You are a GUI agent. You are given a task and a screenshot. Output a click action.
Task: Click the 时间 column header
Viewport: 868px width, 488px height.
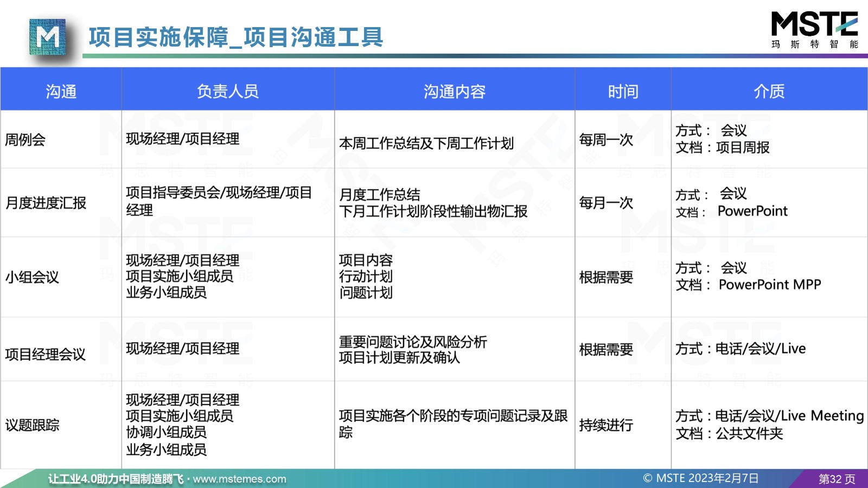[x=623, y=91]
